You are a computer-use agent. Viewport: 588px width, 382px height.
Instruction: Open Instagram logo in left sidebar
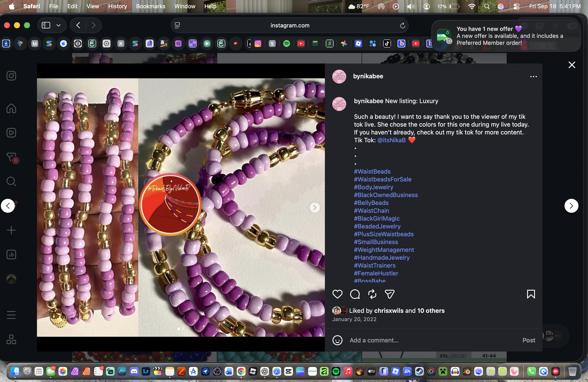point(11,76)
